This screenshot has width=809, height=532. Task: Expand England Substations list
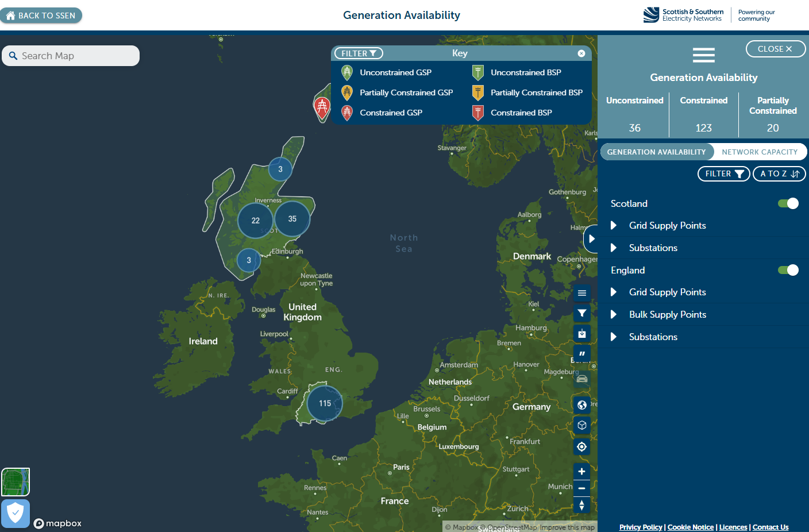pyautogui.click(x=653, y=337)
